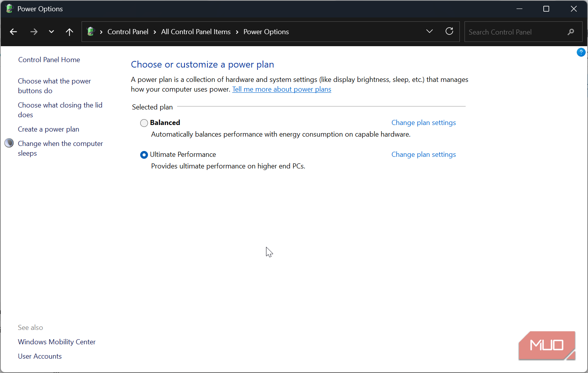The image size is (588, 373).
Task: Minimize the Power Options window
Action: 519,9
